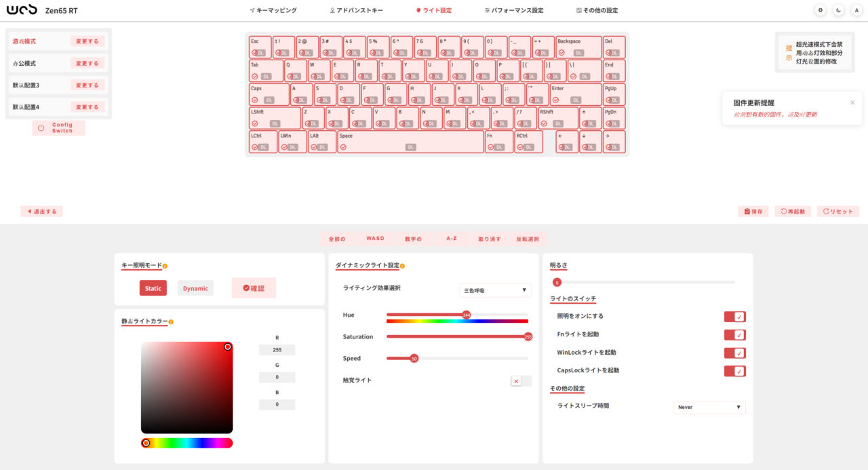Click the DL badge on the Backspace key
Screen dimensions: 868x470
[578, 52]
